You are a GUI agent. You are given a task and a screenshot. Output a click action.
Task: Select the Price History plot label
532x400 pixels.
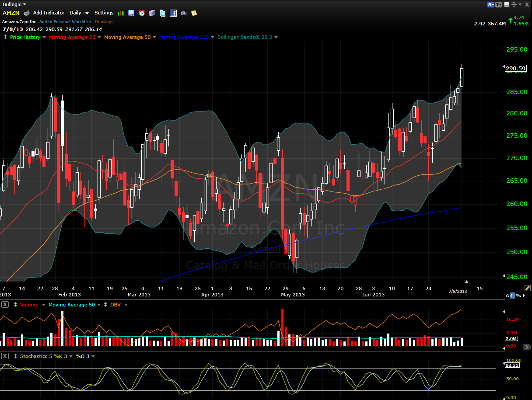pyautogui.click(x=25, y=37)
